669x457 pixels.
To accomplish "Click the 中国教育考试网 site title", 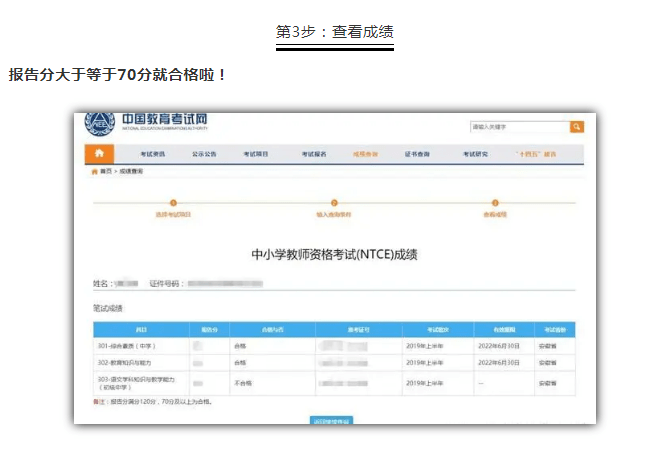I will point(165,119).
